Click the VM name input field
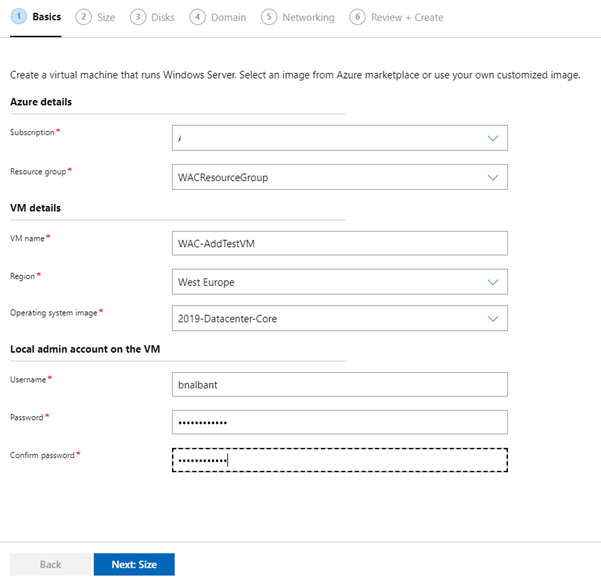This screenshot has width=601, height=583. 340,243
